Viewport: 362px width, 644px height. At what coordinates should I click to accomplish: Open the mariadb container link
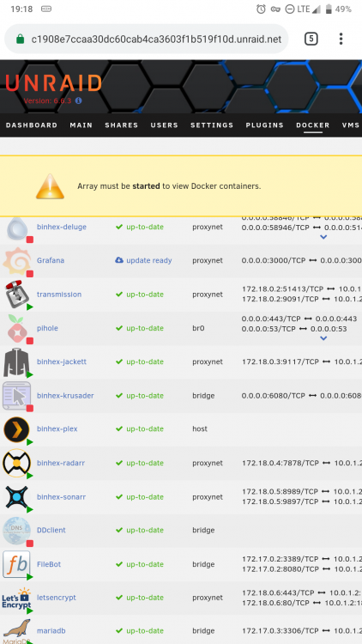tap(51, 631)
